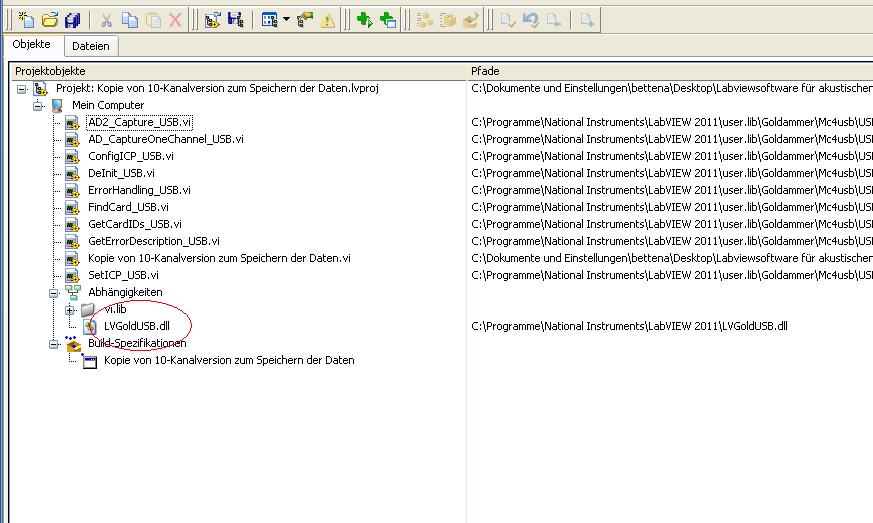Click the Build-Spezifikationen box icon
The width and height of the screenshot is (873, 523).
coord(73,344)
